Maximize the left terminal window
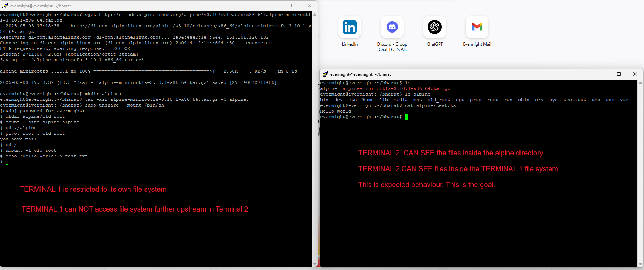This screenshot has width=644, height=270. pyautogui.click(x=293, y=6)
